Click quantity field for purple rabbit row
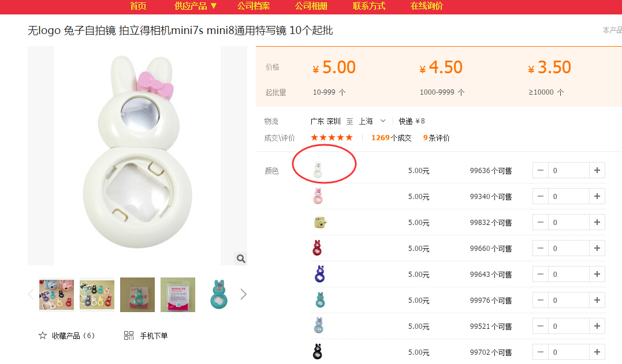This screenshot has width=622, height=364. pos(568,274)
